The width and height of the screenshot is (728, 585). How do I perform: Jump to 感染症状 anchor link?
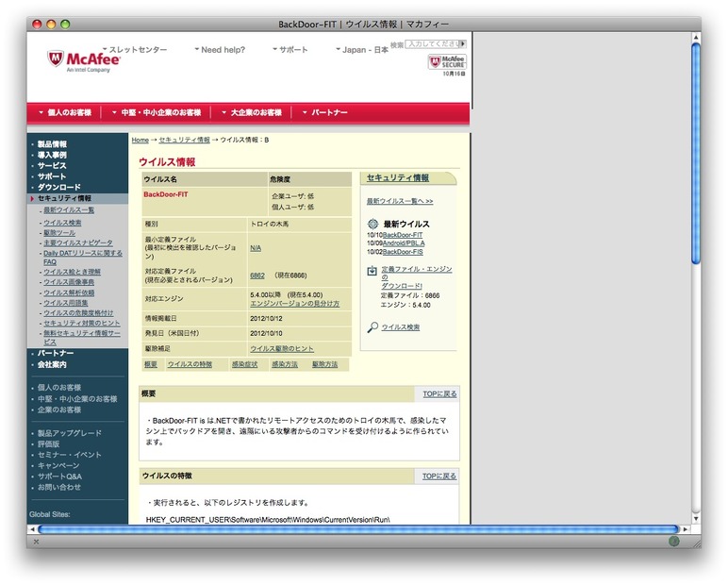(244, 364)
